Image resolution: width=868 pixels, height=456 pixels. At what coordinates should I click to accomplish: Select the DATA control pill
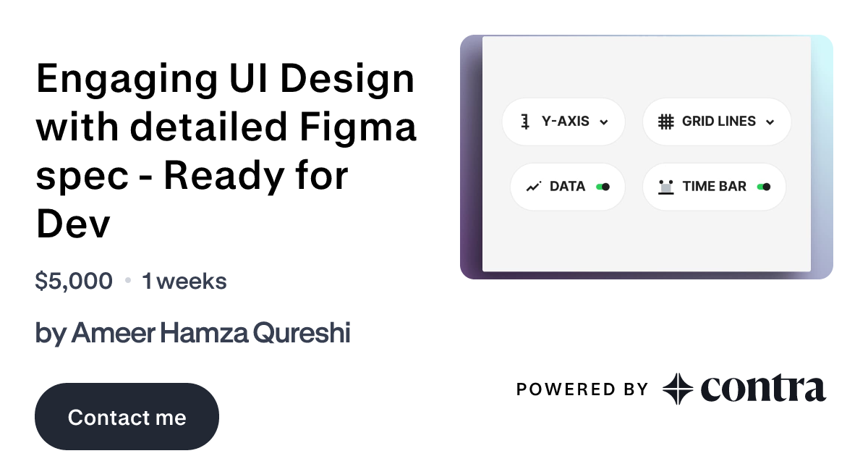click(x=568, y=187)
